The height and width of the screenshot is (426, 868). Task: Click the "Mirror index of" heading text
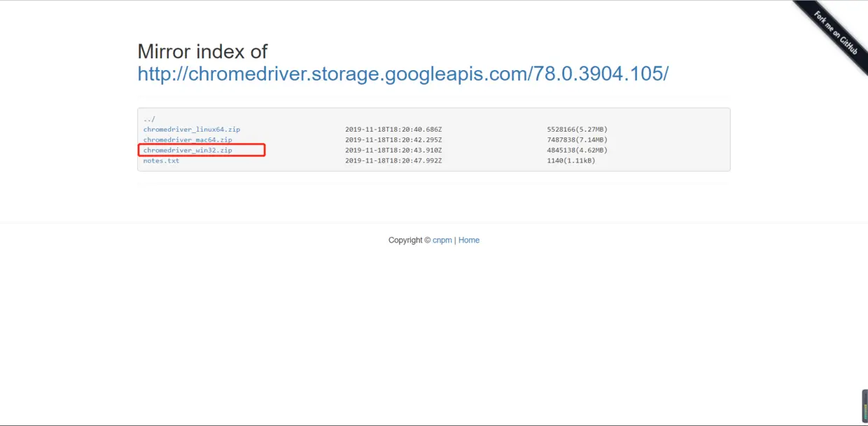(x=202, y=51)
